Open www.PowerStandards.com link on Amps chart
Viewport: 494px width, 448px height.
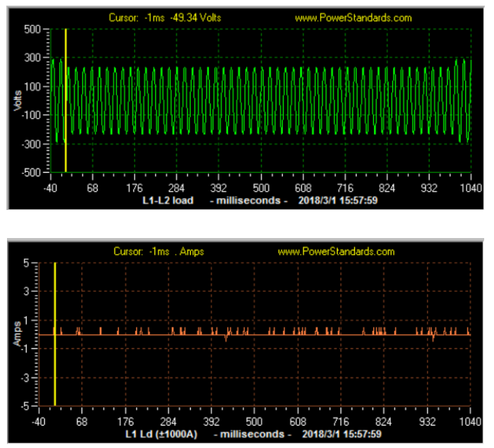tap(336, 251)
